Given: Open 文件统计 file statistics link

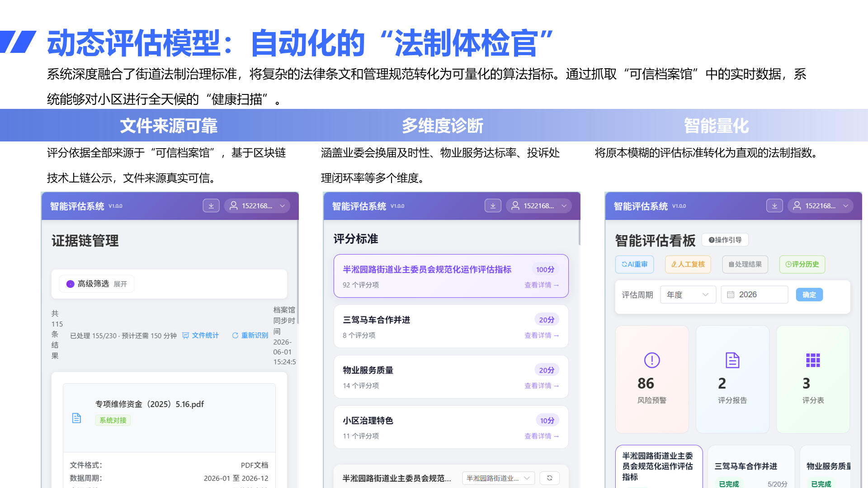Looking at the screenshot, I should click(x=200, y=335).
